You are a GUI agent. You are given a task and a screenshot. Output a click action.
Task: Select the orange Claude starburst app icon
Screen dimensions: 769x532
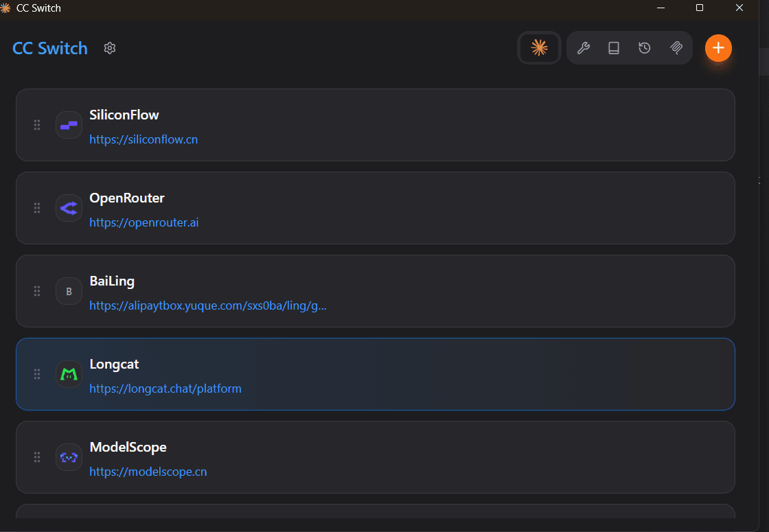pos(539,47)
